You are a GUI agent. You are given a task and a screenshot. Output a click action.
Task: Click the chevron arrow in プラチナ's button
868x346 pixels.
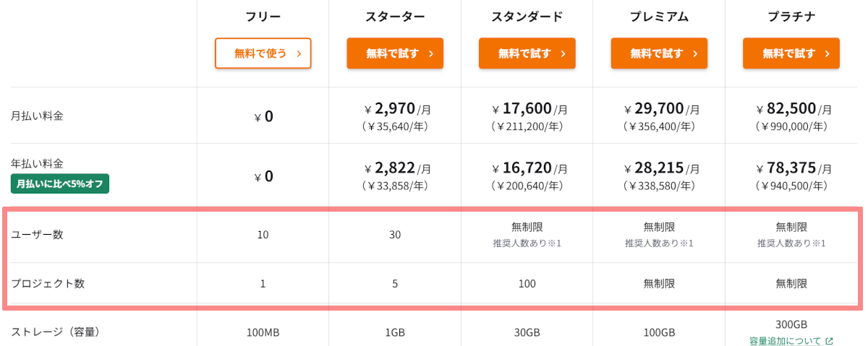(827, 53)
